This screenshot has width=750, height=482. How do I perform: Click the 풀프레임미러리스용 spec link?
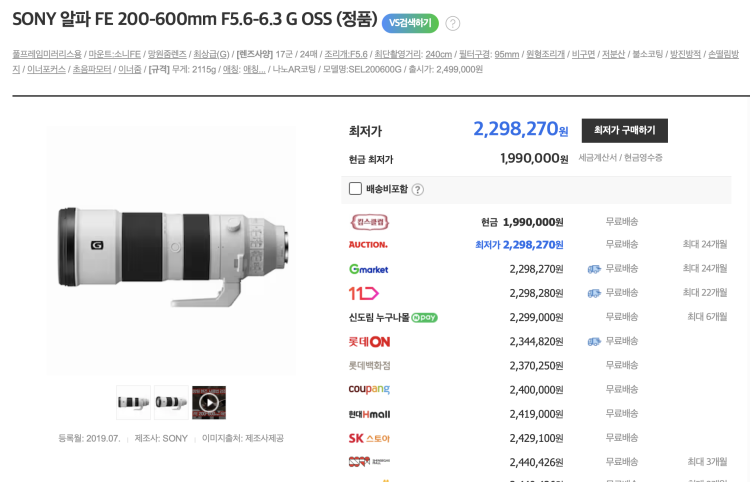(x=47, y=53)
